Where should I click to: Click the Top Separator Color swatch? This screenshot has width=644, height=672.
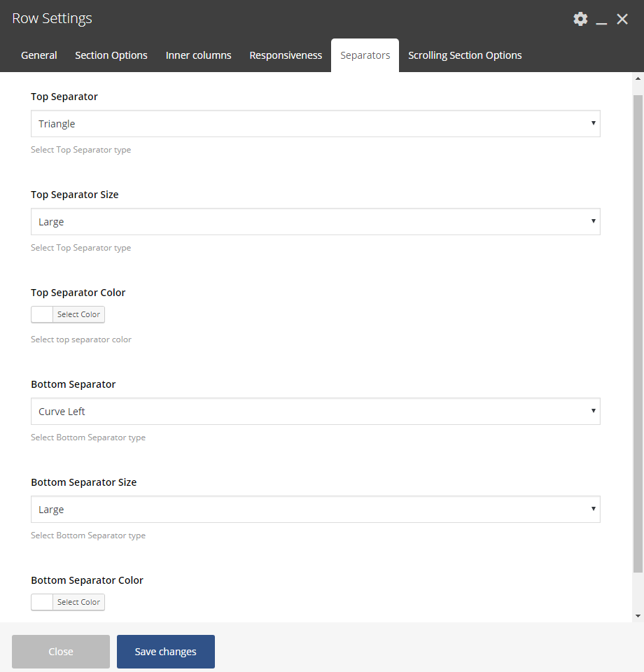point(43,315)
